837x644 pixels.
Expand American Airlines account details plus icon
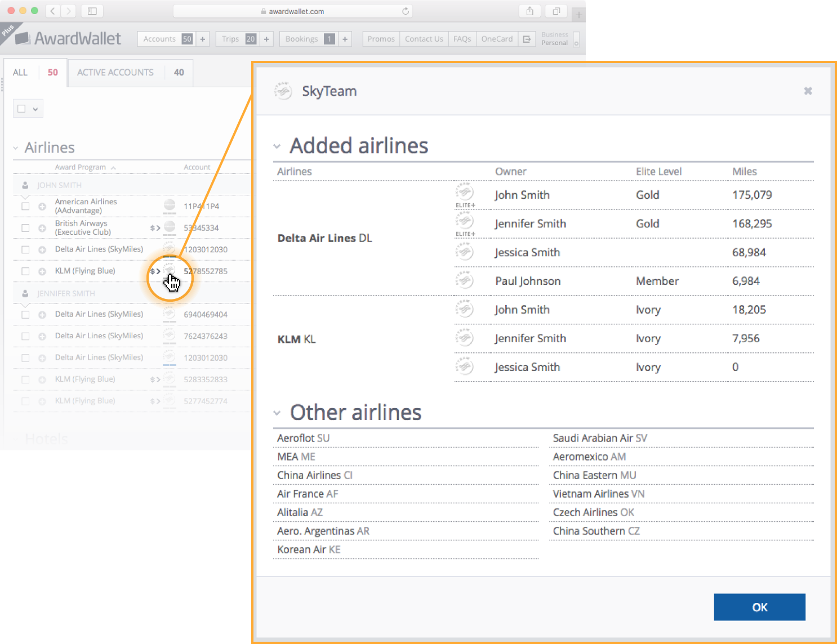coord(42,207)
